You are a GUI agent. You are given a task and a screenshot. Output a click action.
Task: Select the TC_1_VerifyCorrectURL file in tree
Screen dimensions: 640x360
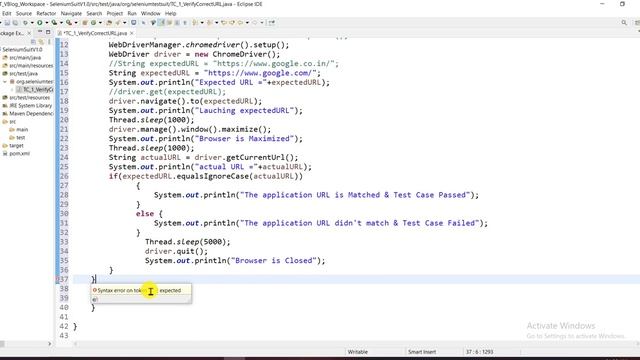click(35, 89)
